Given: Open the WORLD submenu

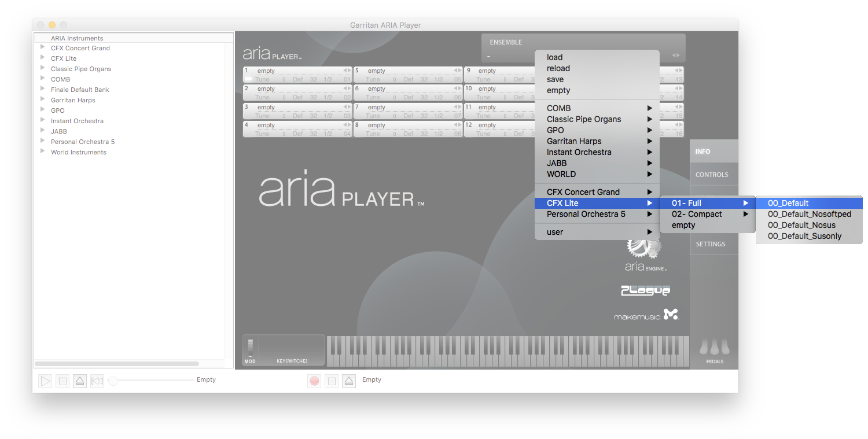Looking at the screenshot, I should tap(597, 174).
